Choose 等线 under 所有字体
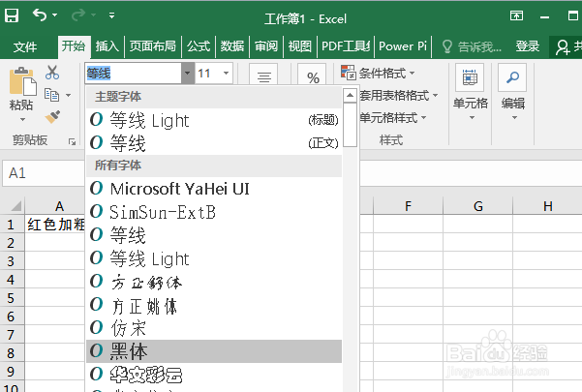 pyautogui.click(x=214, y=235)
